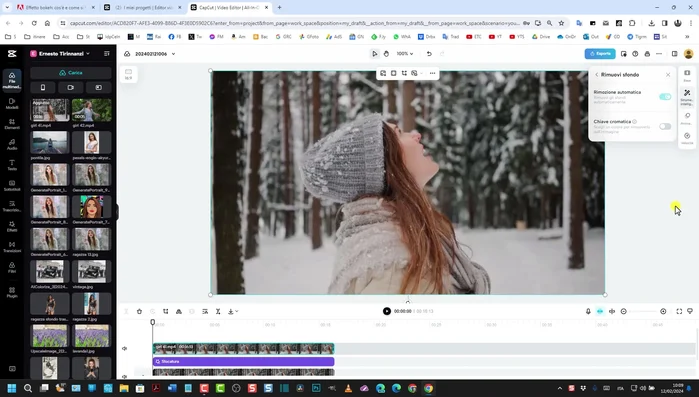699x397 pixels.
Task: Play the video preview
Action: click(x=387, y=311)
